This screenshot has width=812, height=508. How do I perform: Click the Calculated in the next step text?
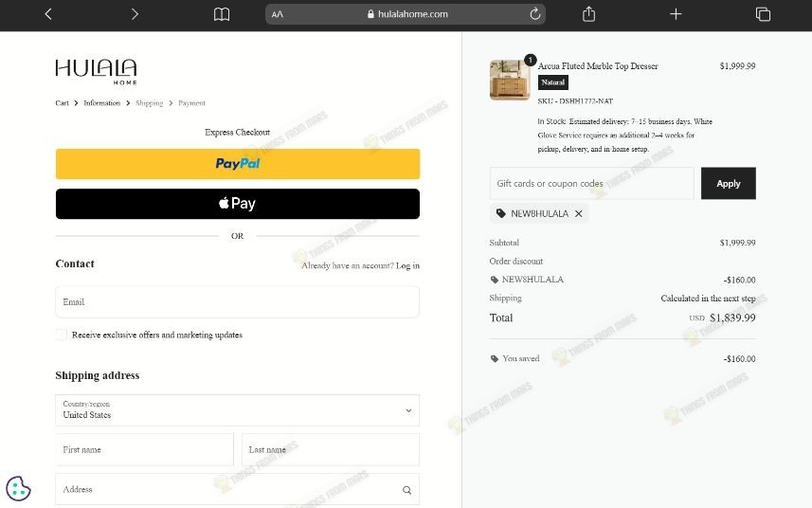tap(708, 299)
